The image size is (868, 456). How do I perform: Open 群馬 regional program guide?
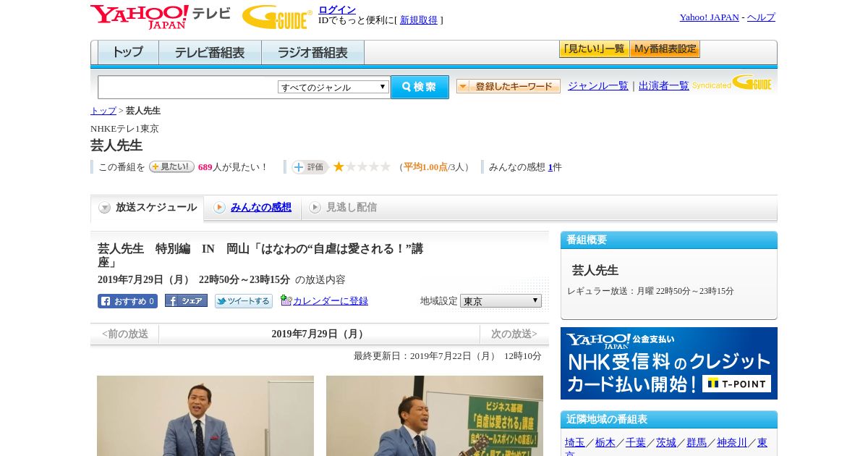pos(697,442)
